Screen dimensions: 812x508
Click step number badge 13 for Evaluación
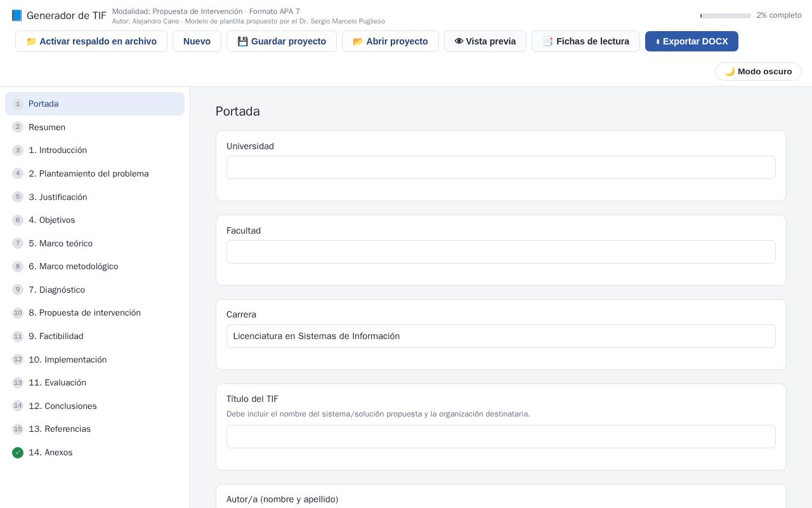pos(18,383)
